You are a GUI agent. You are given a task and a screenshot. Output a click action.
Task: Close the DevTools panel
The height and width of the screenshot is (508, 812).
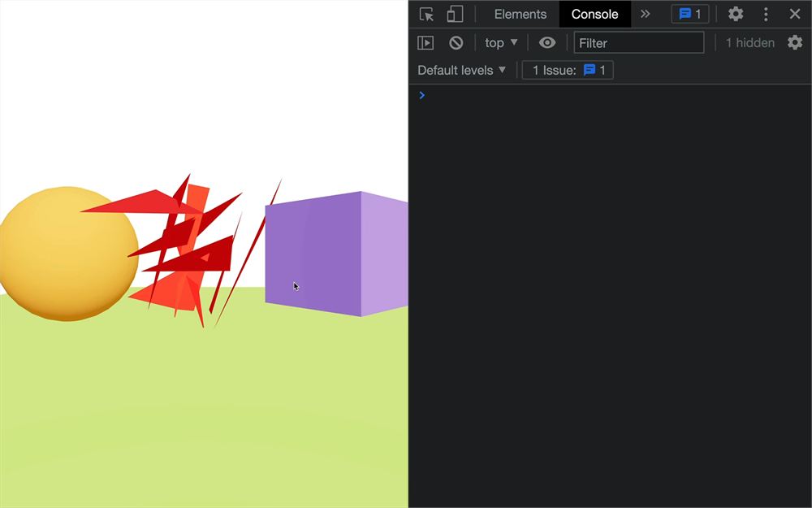coord(794,14)
